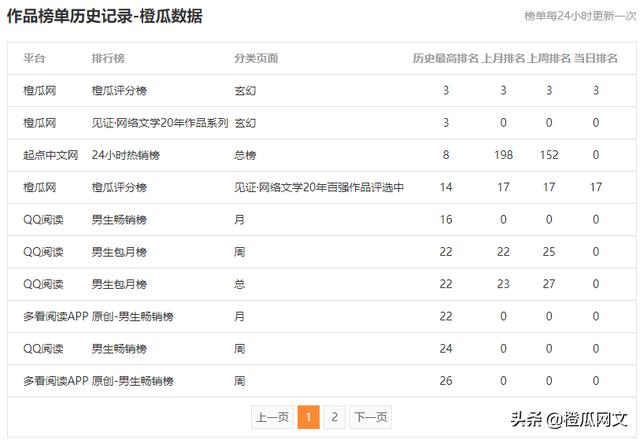Click the 上月排名 column header
This screenshot has width=640, height=440.
pyautogui.click(x=503, y=58)
